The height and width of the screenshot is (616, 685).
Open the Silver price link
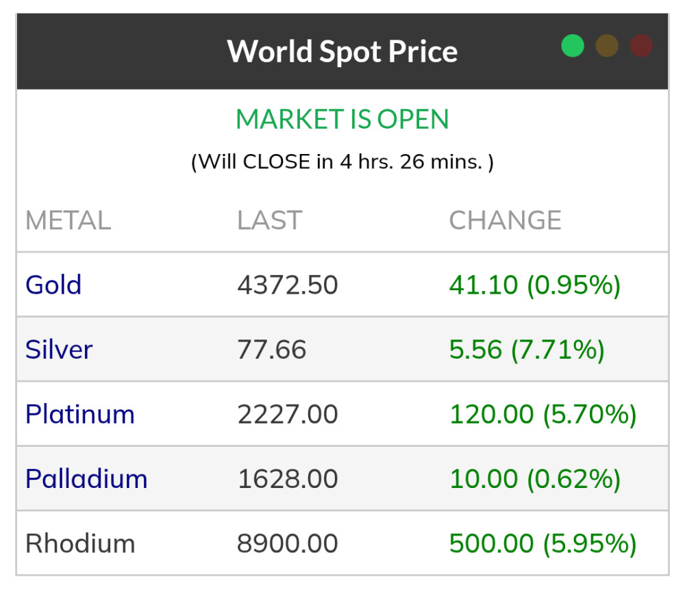coord(59,350)
